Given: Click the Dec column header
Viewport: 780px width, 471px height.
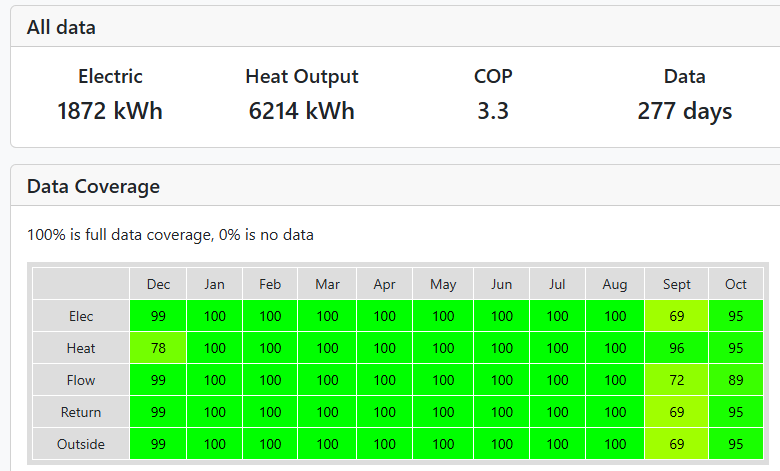Looking at the screenshot, I should (x=158, y=284).
